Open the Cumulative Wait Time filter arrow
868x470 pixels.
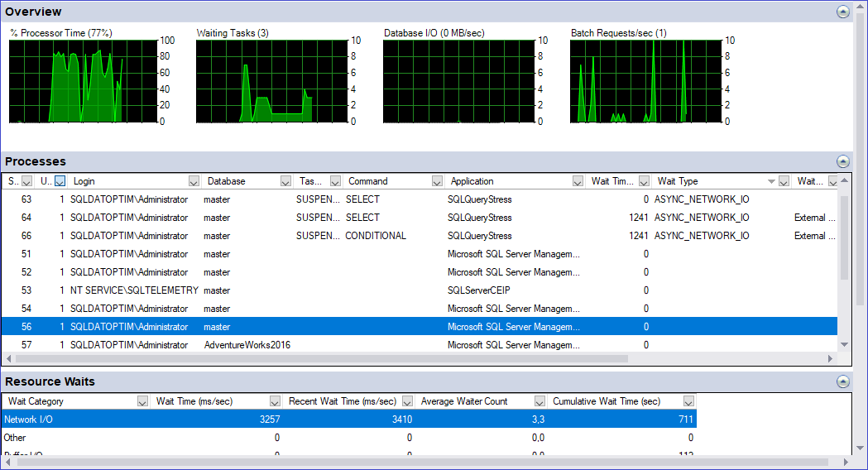[x=688, y=401]
